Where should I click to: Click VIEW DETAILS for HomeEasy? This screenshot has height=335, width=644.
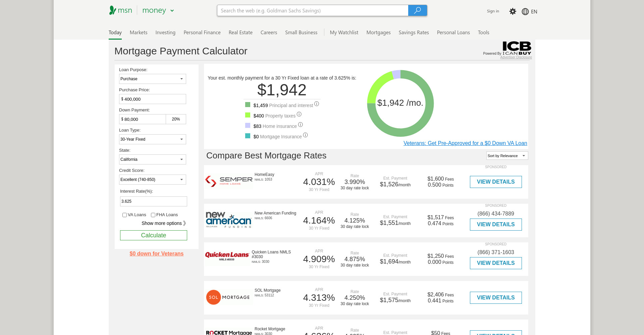point(496,182)
